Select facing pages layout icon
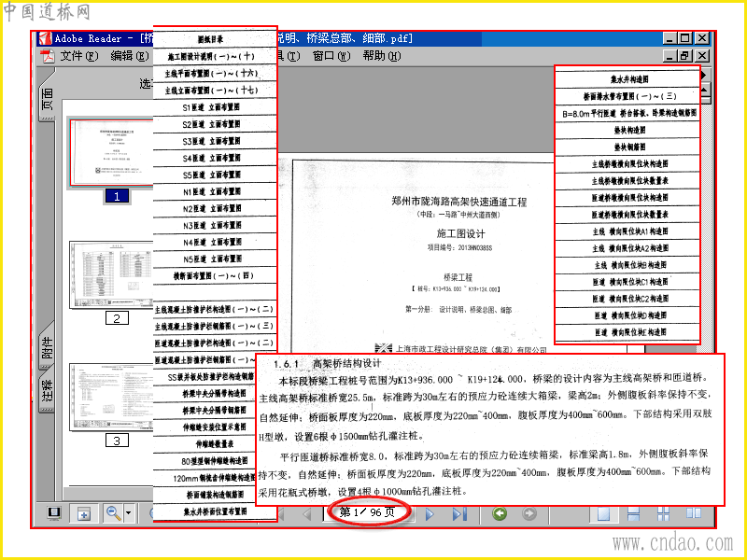This screenshot has height=560, width=747. [x=693, y=514]
